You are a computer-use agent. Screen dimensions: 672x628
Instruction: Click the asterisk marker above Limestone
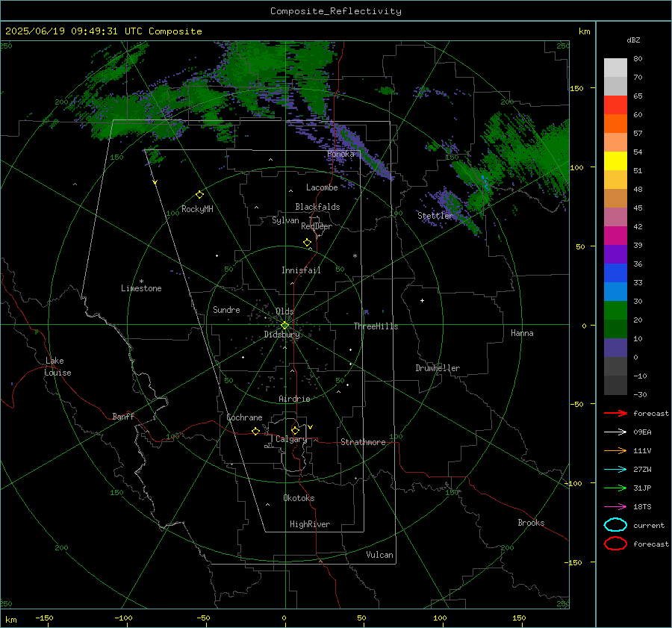click(x=141, y=282)
